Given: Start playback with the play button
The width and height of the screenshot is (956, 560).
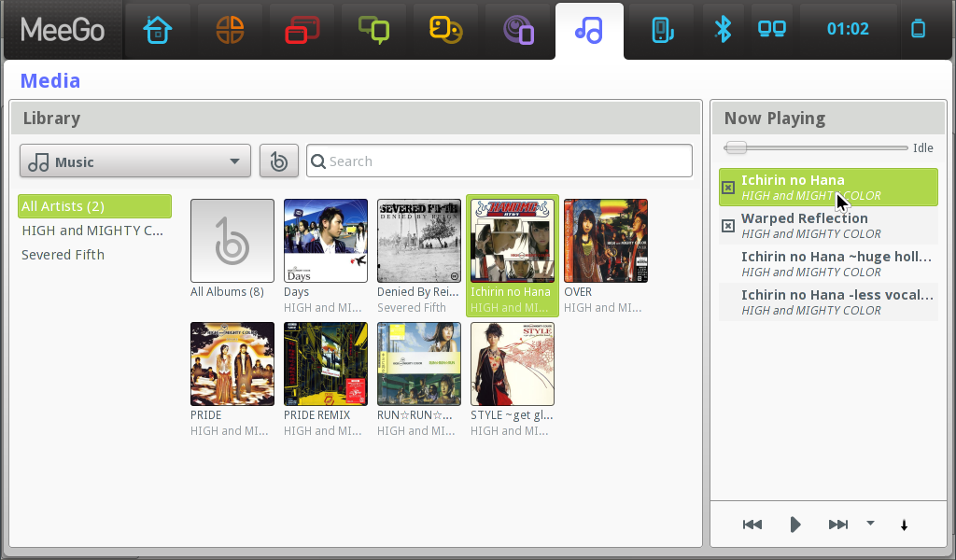Looking at the screenshot, I should pyautogui.click(x=795, y=524).
